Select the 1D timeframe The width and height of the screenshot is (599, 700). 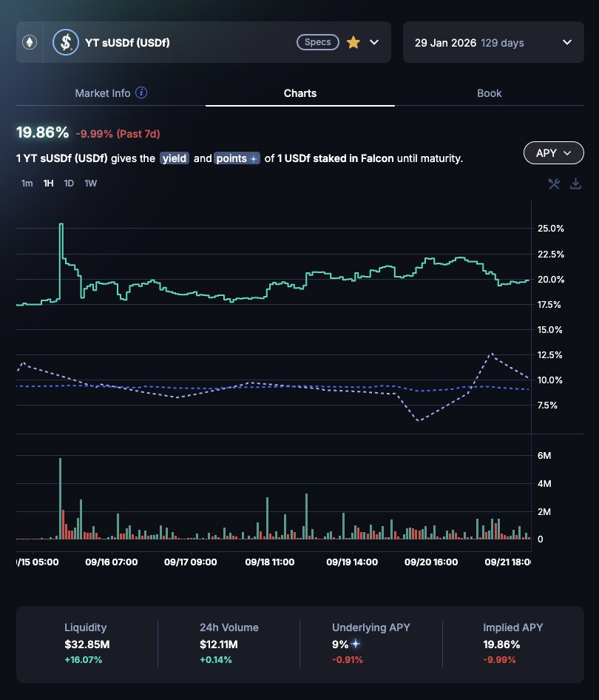(x=69, y=183)
